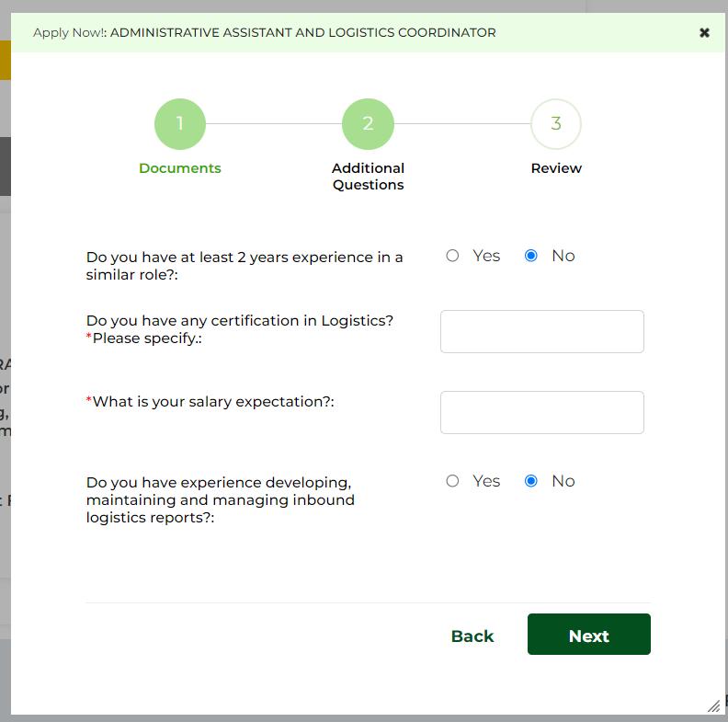This screenshot has height=722, width=728.
Task: Select step 2 Additional Questions circle
Action: coord(368,124)
